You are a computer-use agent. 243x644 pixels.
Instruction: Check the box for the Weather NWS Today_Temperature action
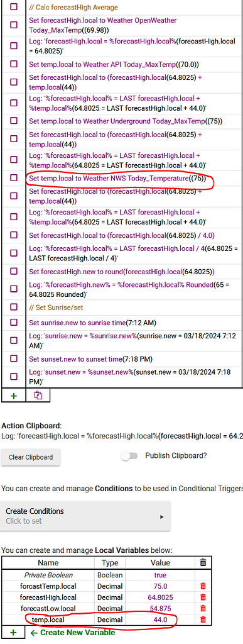(14, 178)
